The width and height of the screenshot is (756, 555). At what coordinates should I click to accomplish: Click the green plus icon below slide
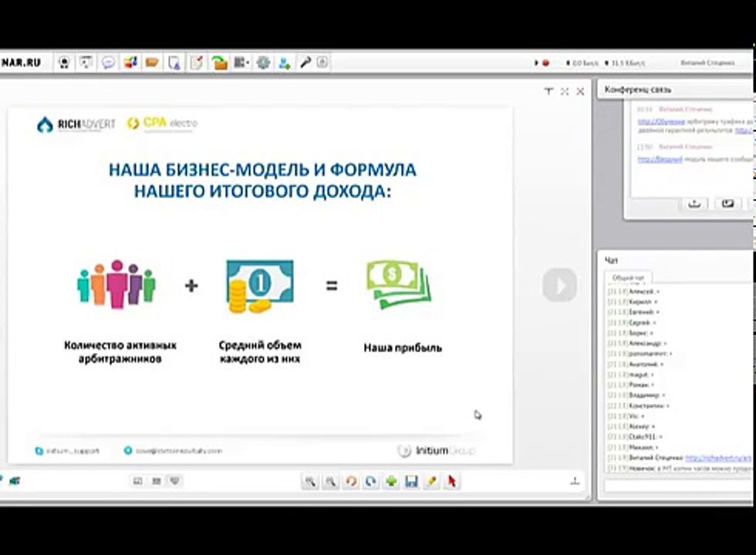pos(391,481)
